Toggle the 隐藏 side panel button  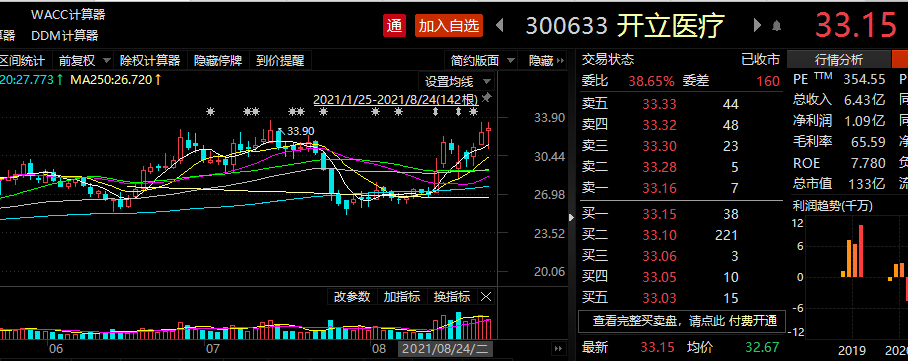point(547,60)
